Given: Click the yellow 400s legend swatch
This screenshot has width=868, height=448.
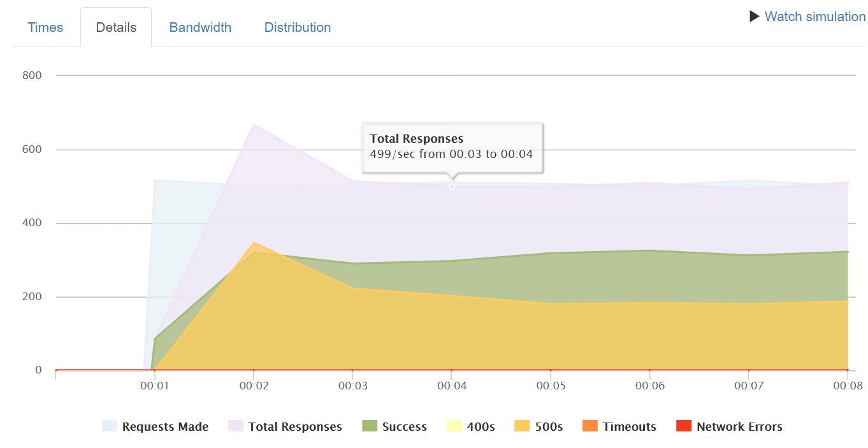Looking at the screenshot, I should click(453, 426).
